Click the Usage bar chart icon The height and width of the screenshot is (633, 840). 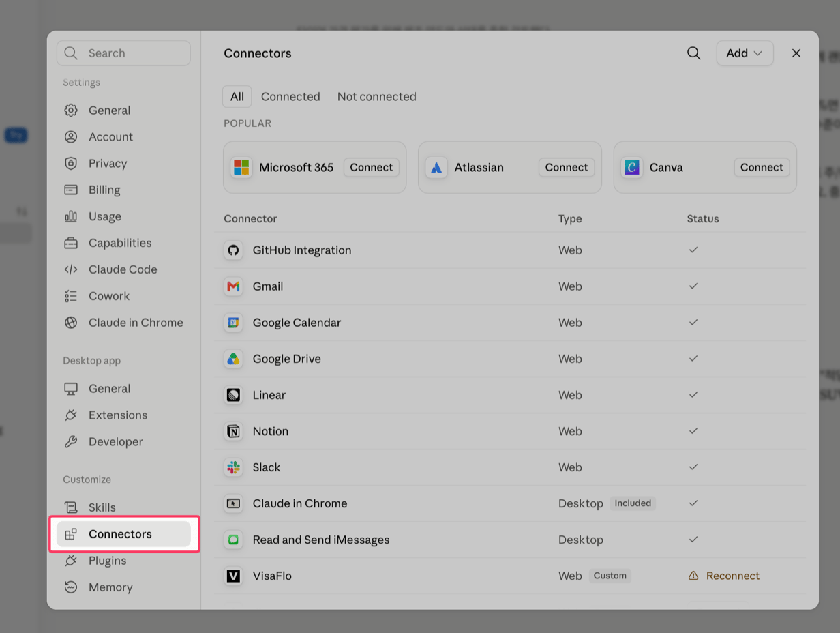click(71, 216)
